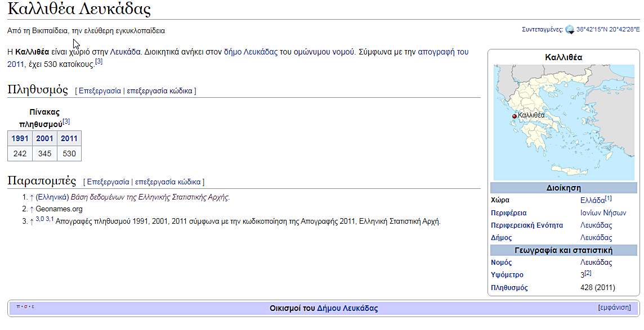Click the up arrow of reference 3
Screen dimensions: 644x330
coord(32,221)
